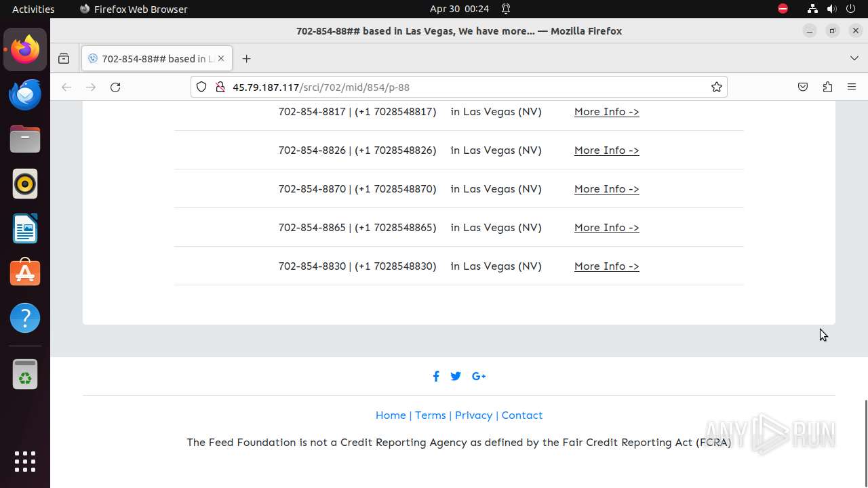
Task: Open the Terms footer link
Action: [431, 415]
